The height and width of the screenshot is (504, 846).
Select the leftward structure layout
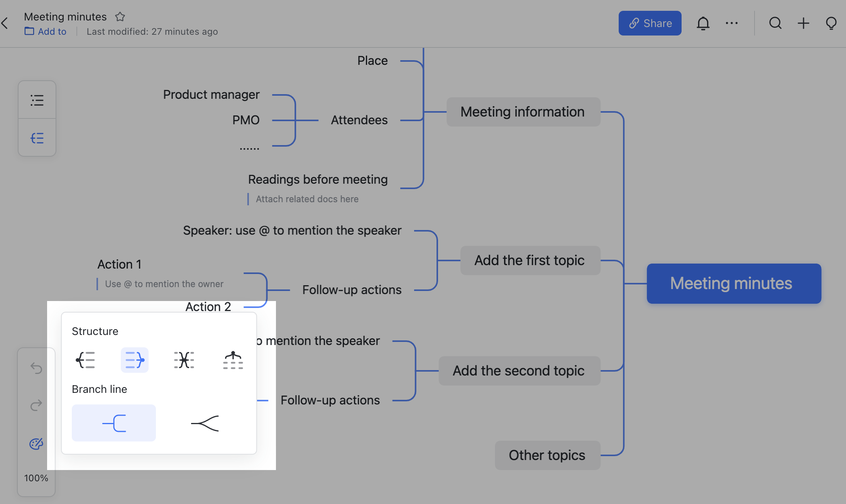[85, 360]
